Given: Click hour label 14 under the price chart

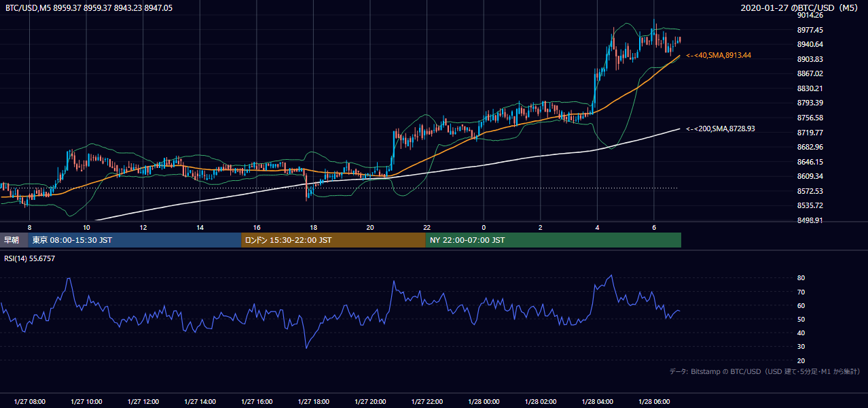Looking at the screenshot, I should pyautogui.click(x=200, y=227).
